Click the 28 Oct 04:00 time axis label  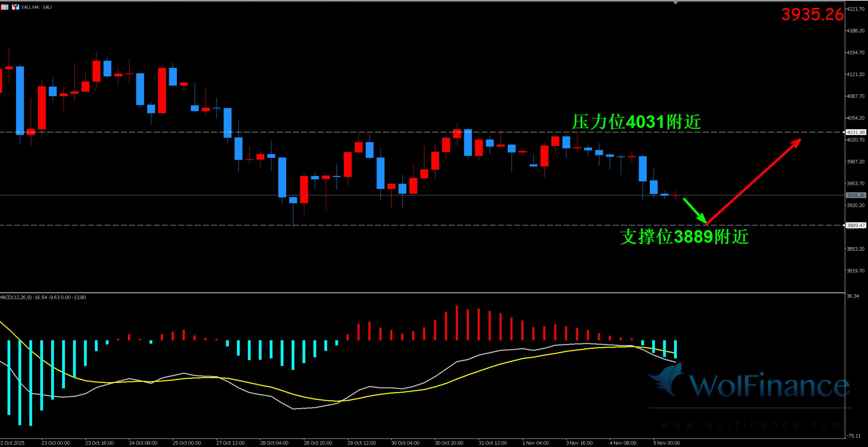pyautogui.click(x=274, y=443)
